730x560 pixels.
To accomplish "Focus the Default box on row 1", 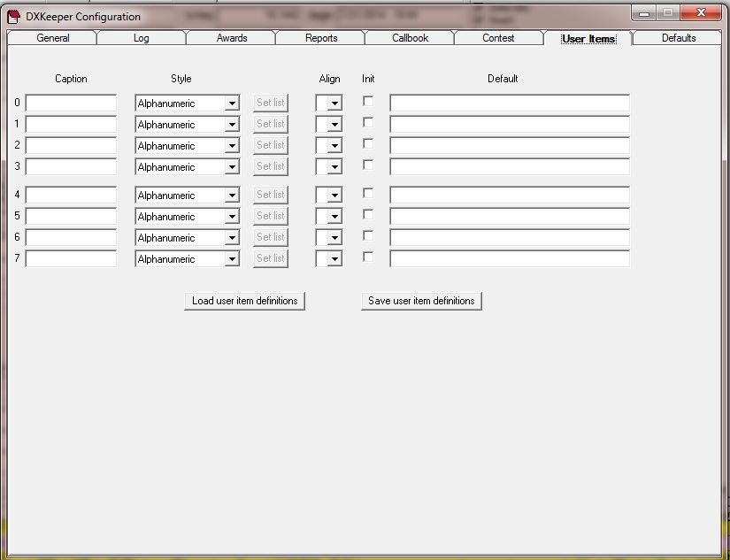I will coord(510,124).
